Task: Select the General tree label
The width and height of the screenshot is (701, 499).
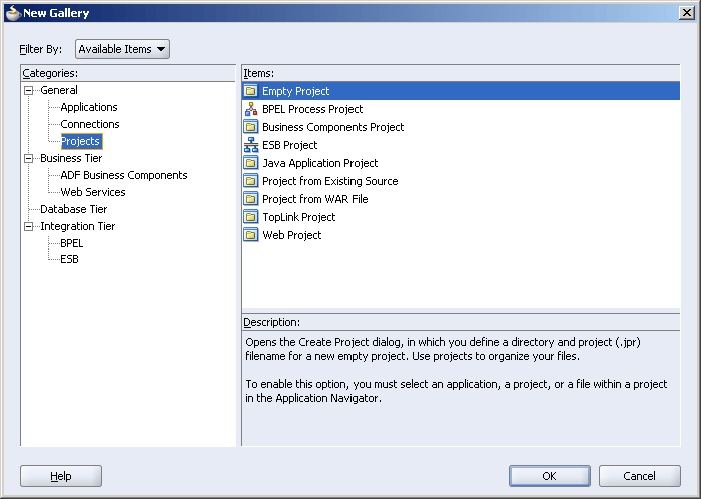Action: click(x=59, y=90)
